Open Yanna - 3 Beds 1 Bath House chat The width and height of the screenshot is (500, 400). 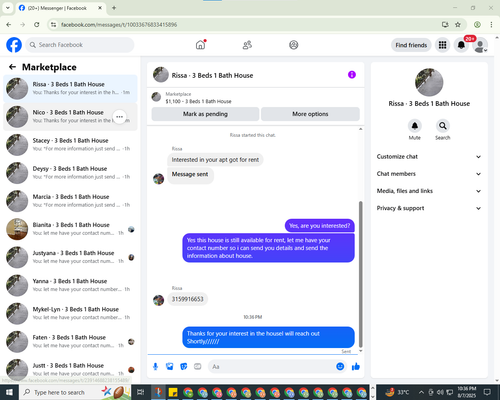coord(70,285)
